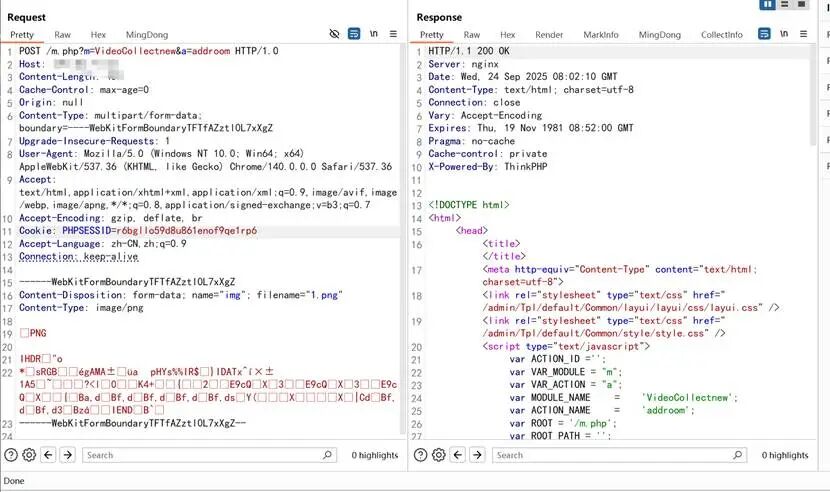830x492 pixels.
Task: Open Response panel hamburger options menu
Action: [803, 34]
